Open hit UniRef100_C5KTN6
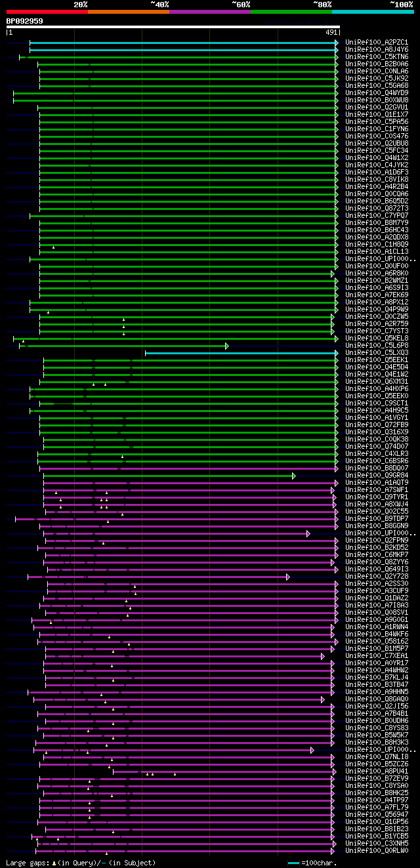 pos(377,56)
